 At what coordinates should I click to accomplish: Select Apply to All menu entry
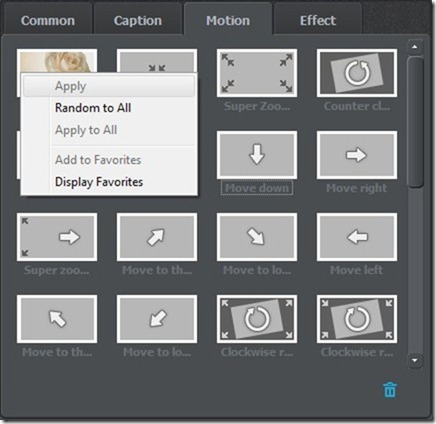tap(109, 130)
